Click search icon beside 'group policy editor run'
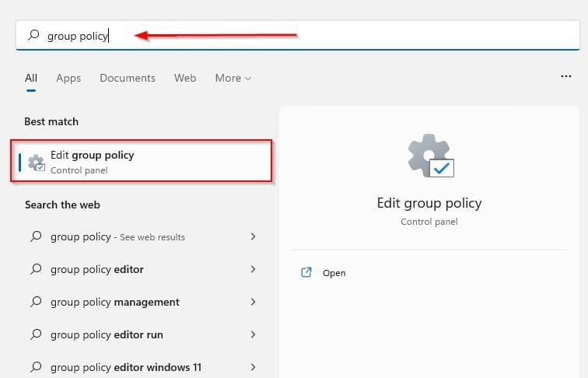This screenshot has height=378, width=588. 35,334
